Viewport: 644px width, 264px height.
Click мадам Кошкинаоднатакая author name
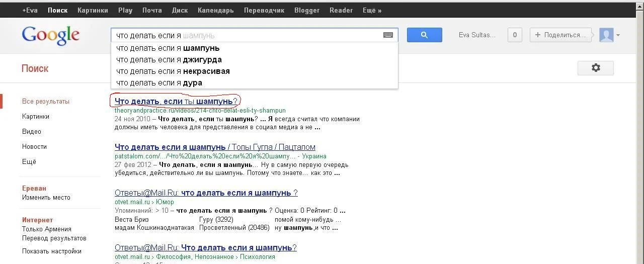point(154,228)
